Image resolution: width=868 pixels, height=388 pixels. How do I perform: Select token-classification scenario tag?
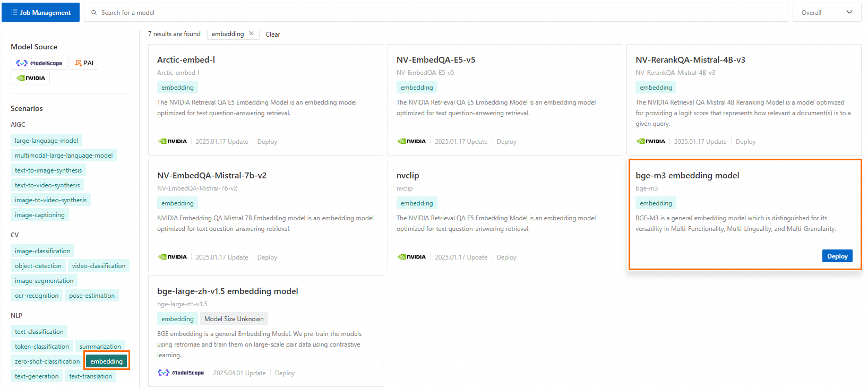click(42, 347)
